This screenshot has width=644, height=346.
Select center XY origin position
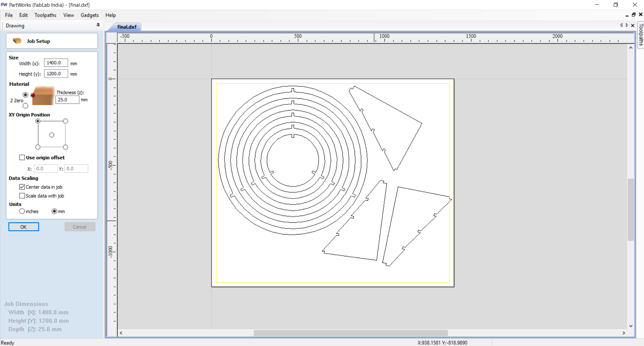click(x=52, y=135)
